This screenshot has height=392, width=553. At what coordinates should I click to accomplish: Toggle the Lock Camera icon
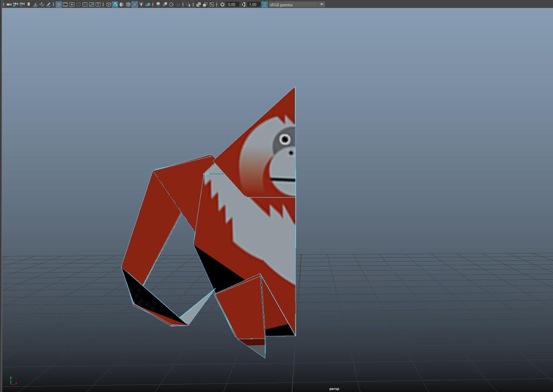(15, 4)
